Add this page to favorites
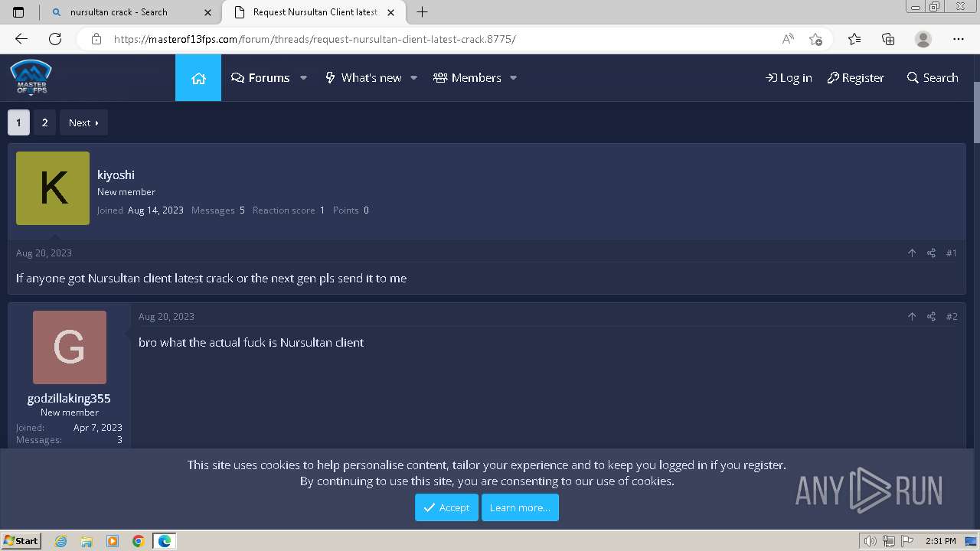 (815, 39)
